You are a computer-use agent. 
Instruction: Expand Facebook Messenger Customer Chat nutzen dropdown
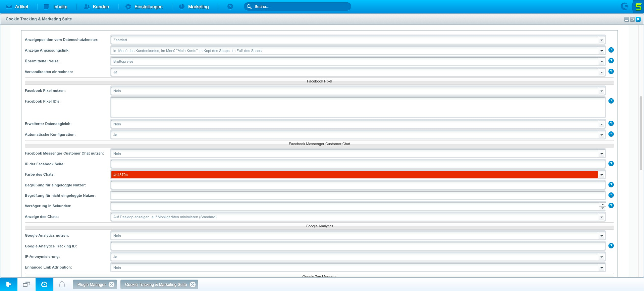602,154
